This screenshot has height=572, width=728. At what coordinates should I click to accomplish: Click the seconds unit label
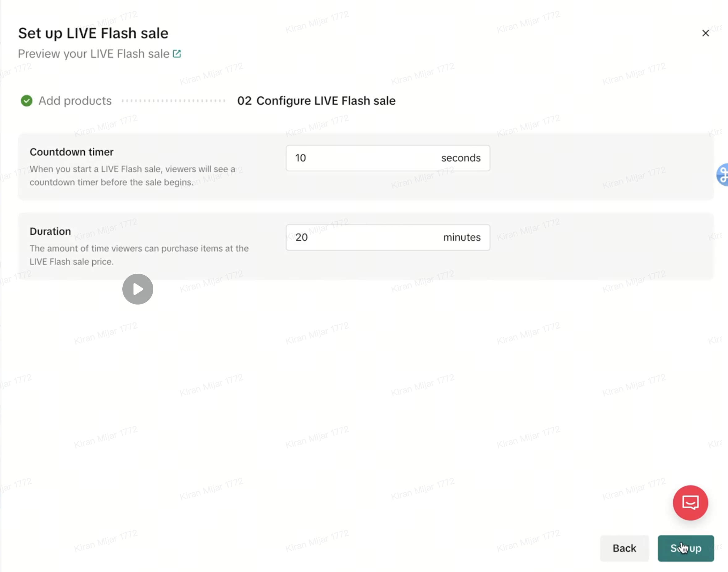pos(461,158)
